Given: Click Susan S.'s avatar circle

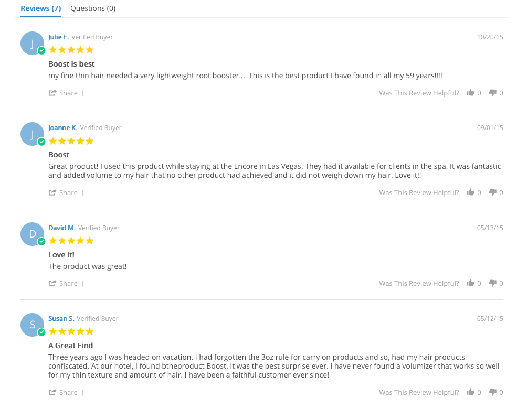Looking at the screenshot, I should [32, 325].
